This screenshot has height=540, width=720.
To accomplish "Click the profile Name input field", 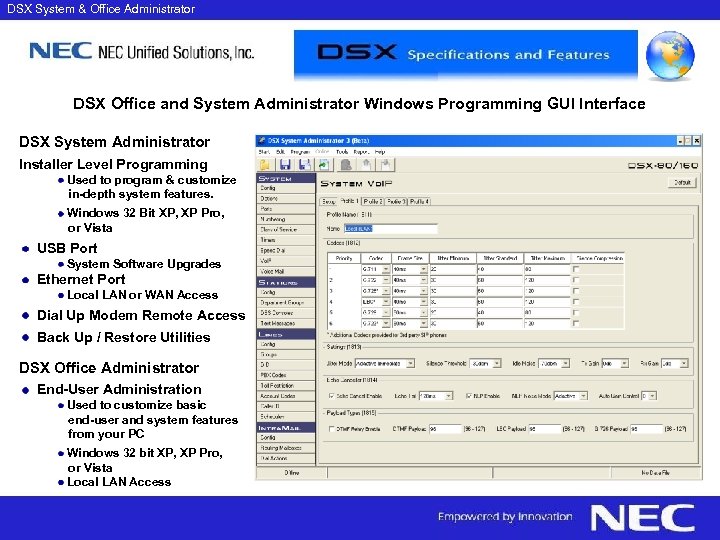I will tap(390, 229).
